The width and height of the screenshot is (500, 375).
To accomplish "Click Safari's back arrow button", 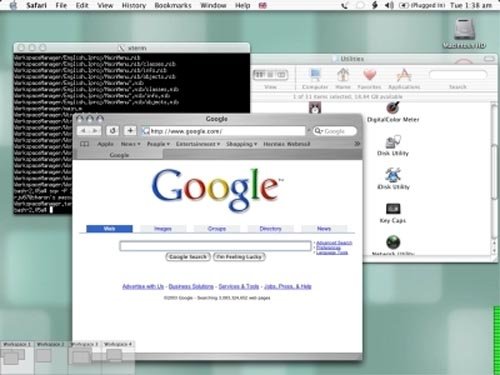I will point(83,131).
